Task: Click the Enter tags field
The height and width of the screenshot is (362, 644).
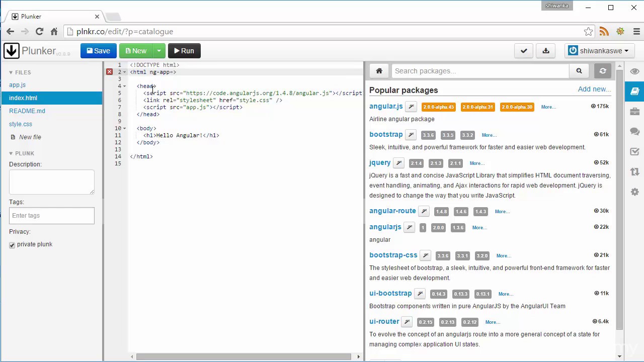Action: coord(51,216)
